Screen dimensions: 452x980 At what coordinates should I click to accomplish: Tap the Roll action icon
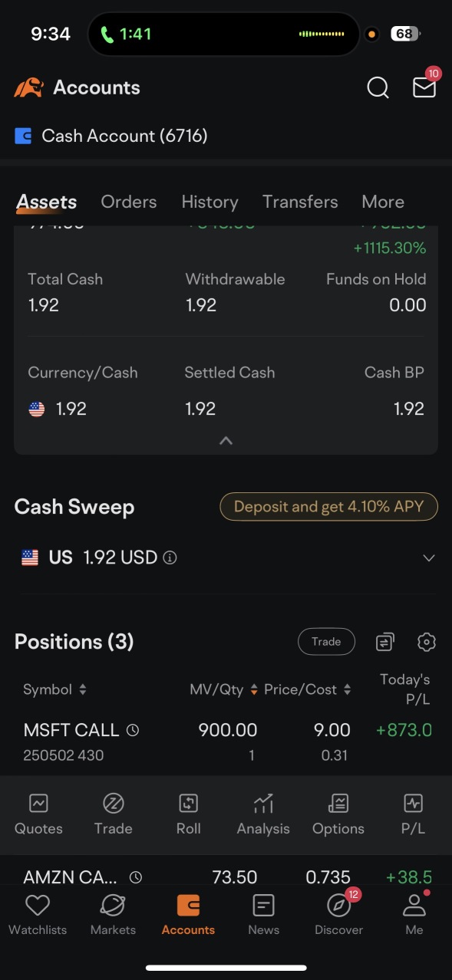point(188,803)
